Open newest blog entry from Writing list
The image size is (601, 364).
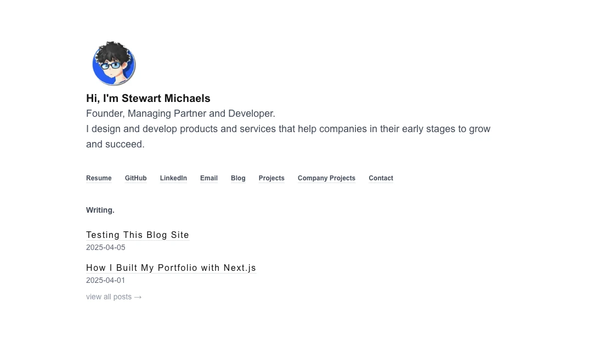tap(138, 235)
